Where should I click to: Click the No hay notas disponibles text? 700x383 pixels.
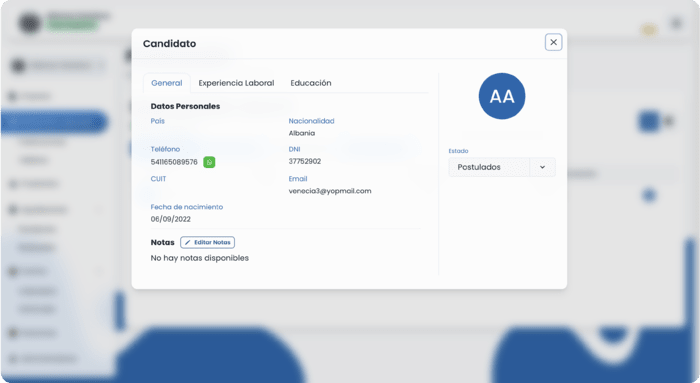point(200,258)
